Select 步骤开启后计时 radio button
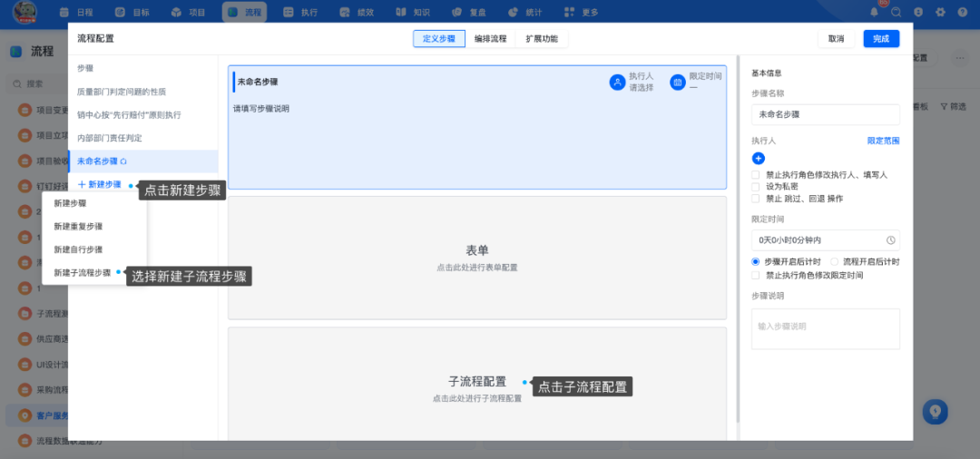Image resolution: width=980 pixels, height=459 pixels. 756,261
